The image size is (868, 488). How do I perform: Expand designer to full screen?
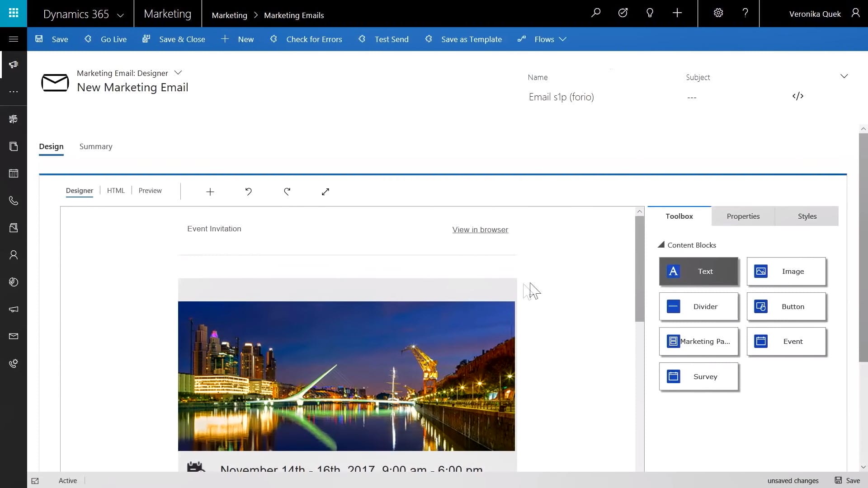[325, 192]
